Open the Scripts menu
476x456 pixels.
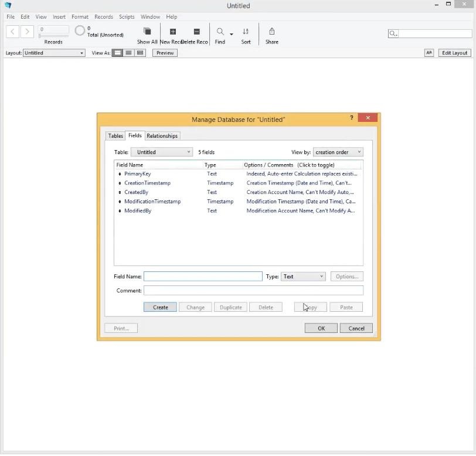127,17
